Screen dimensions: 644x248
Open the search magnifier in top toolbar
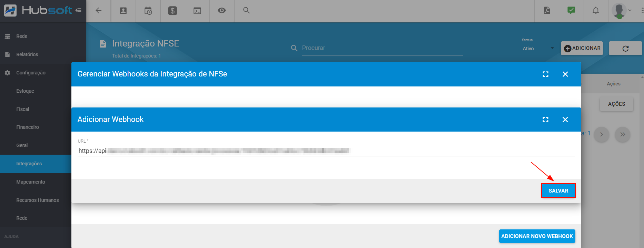(x=246, y=10)
